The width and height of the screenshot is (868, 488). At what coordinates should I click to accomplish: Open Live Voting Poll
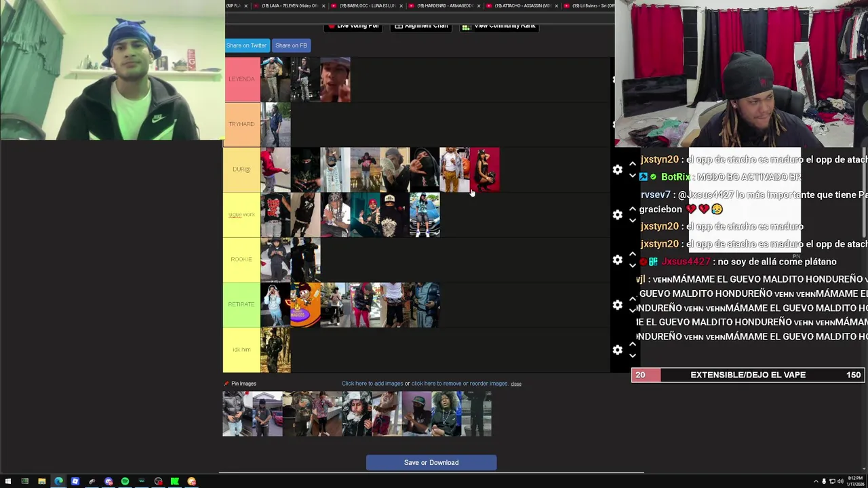(353, 26)
